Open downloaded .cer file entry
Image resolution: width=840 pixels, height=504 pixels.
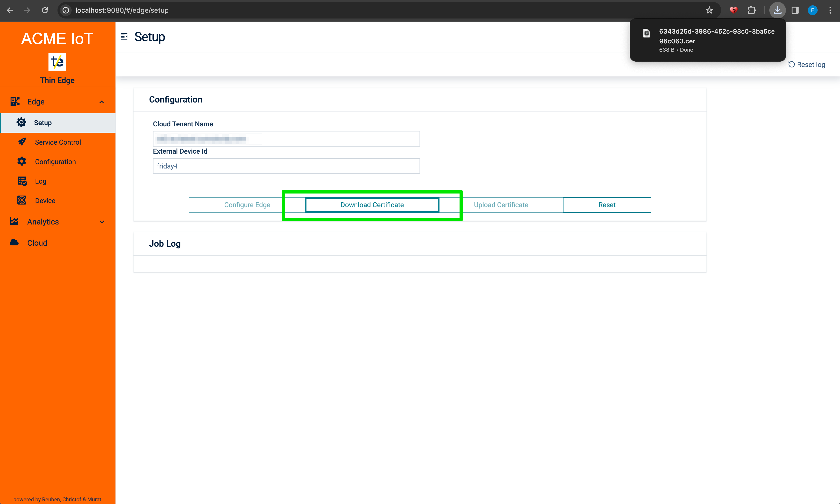point(707,40)
